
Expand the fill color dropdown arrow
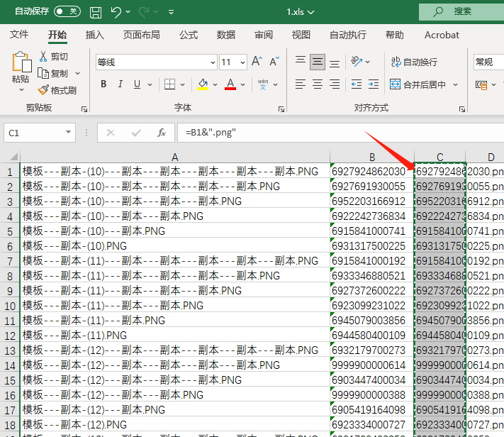[215, 84]
